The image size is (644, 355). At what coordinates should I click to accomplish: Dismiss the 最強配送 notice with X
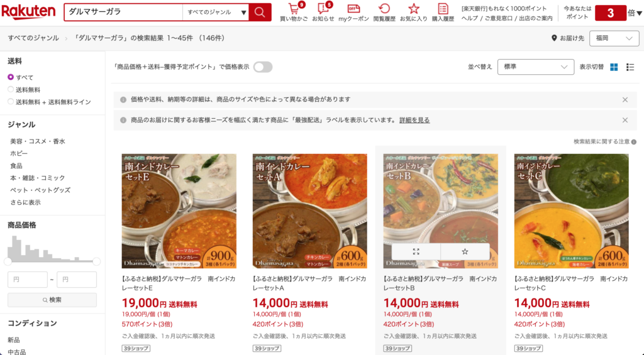[625, 120]
